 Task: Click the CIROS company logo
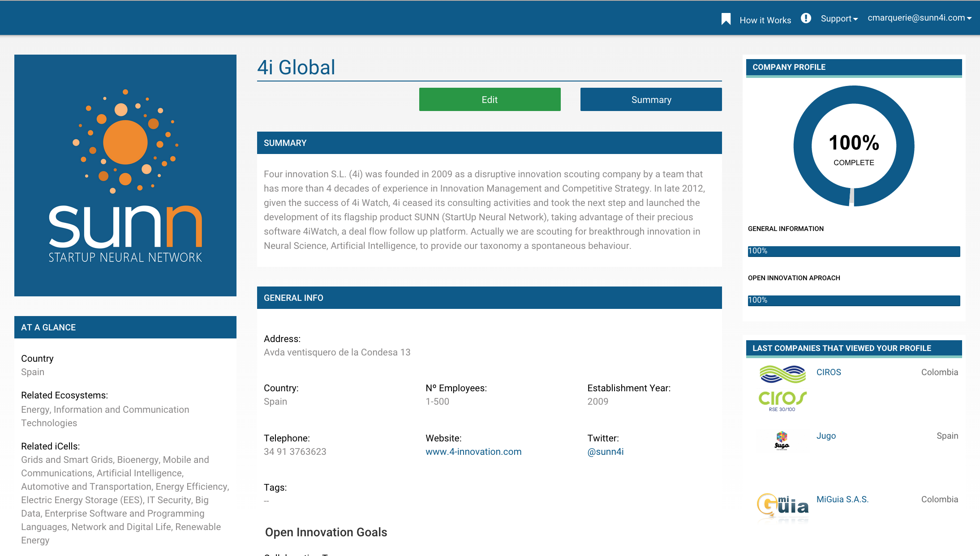point(782,388)
